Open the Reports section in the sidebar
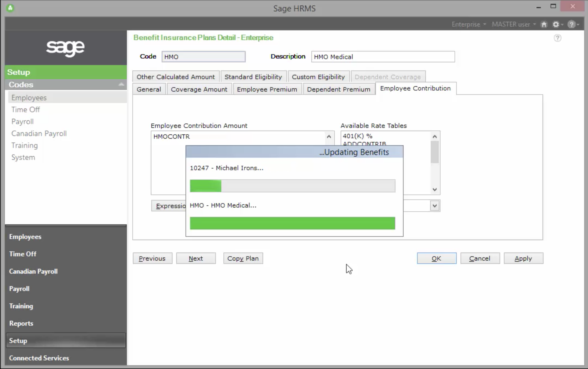Viewport: 588px width, 369px height. coord(21,323)
